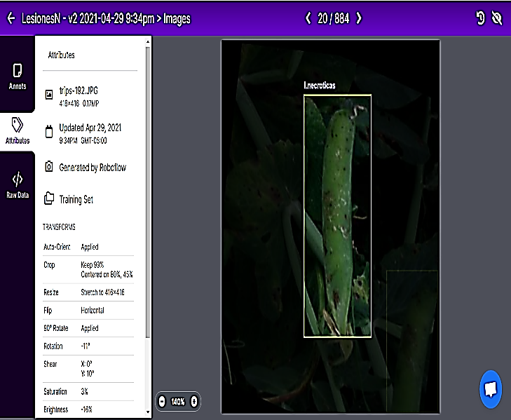Advance to the next image
511x420 pixels.
tap(359, 18)
